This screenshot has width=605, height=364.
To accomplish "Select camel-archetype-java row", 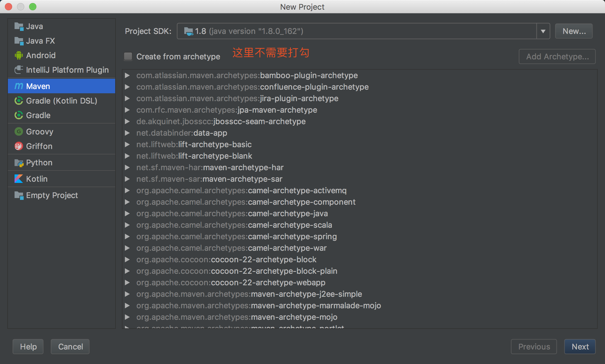I will tap(360, 213).
